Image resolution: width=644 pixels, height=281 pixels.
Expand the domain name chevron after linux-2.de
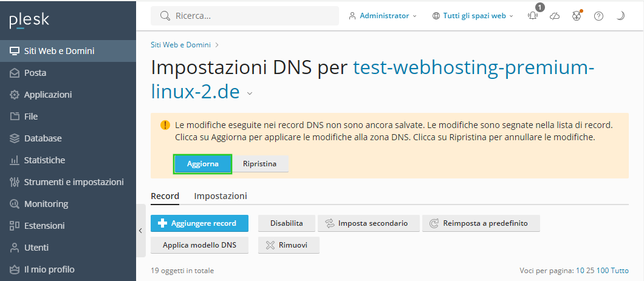[x=250, y=93]
